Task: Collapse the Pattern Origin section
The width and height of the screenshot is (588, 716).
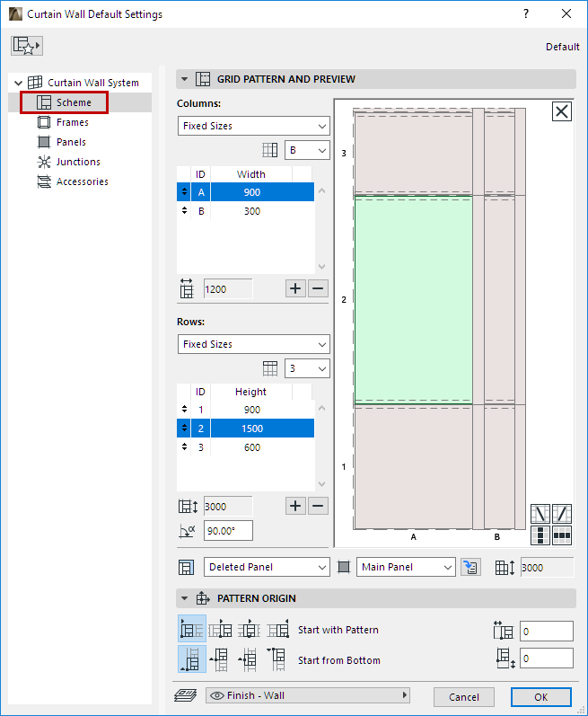Action: tap(184, 598)
